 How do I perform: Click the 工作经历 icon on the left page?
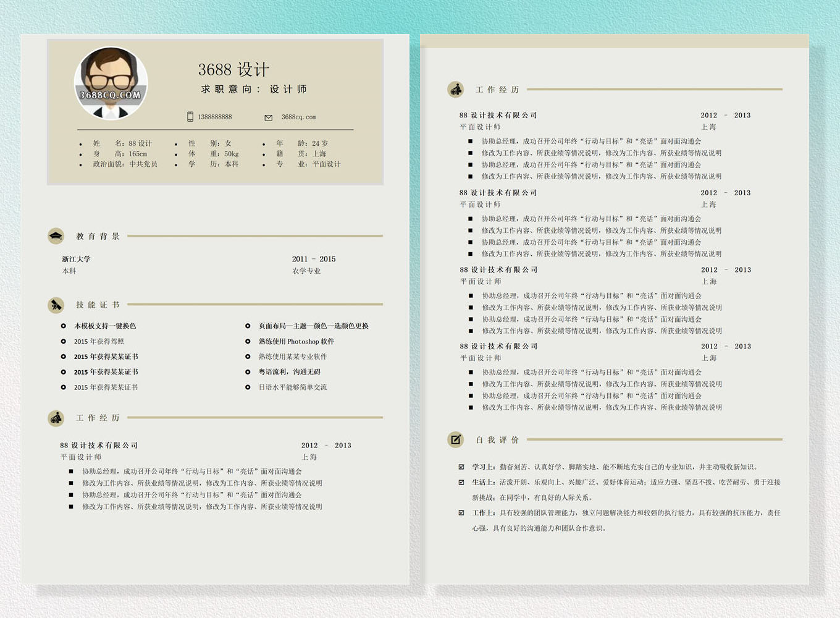click(56, 418)
